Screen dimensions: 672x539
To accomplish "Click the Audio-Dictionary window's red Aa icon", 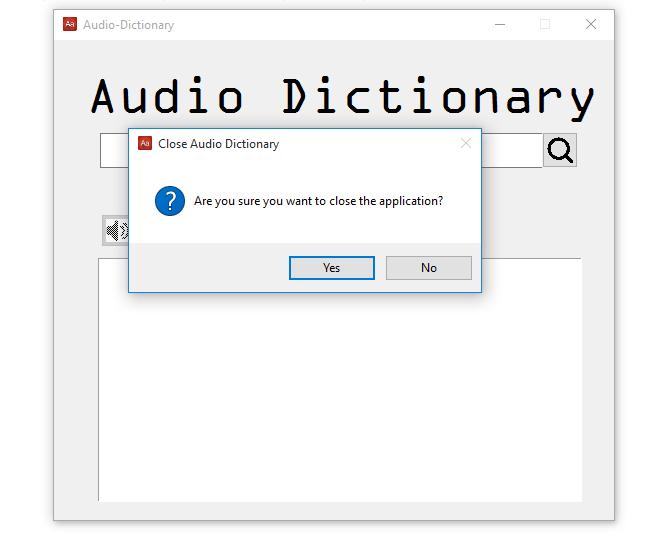I will (x=70, y=24).
